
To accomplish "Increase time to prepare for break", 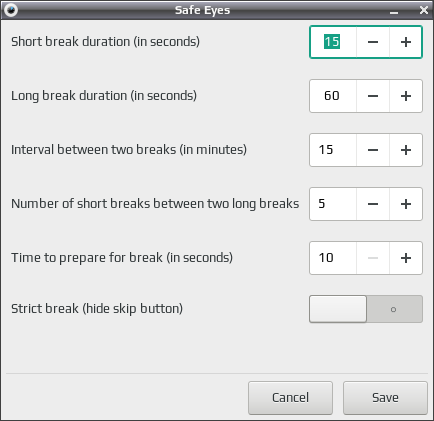I will (x=405, y=258).
